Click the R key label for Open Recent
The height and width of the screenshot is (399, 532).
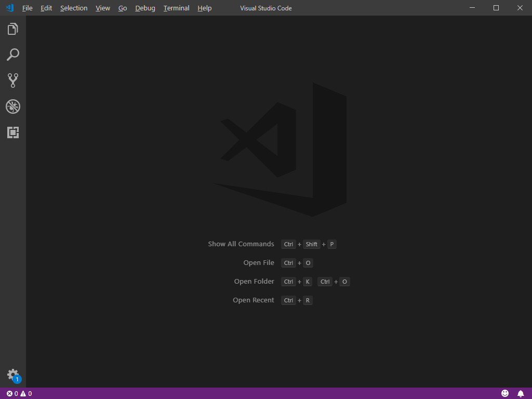[308, 300]
